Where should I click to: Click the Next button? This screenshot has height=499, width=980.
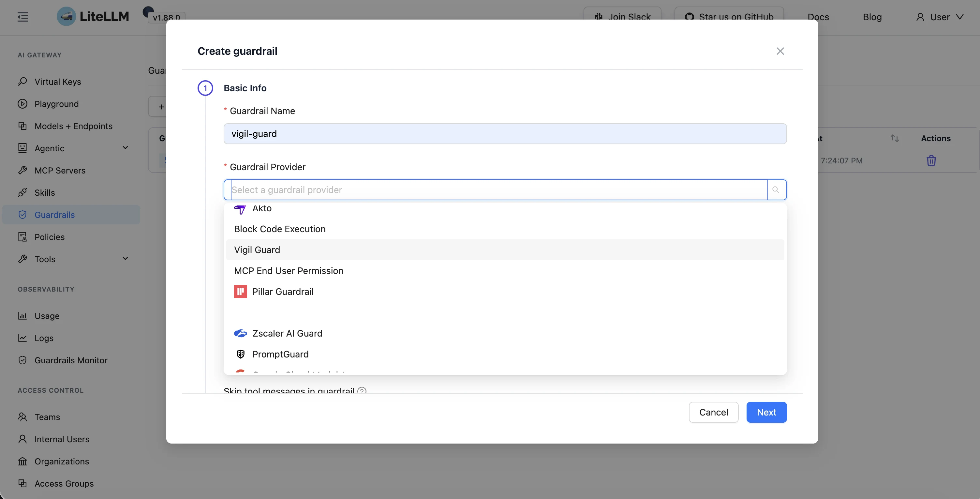(766, 412)
